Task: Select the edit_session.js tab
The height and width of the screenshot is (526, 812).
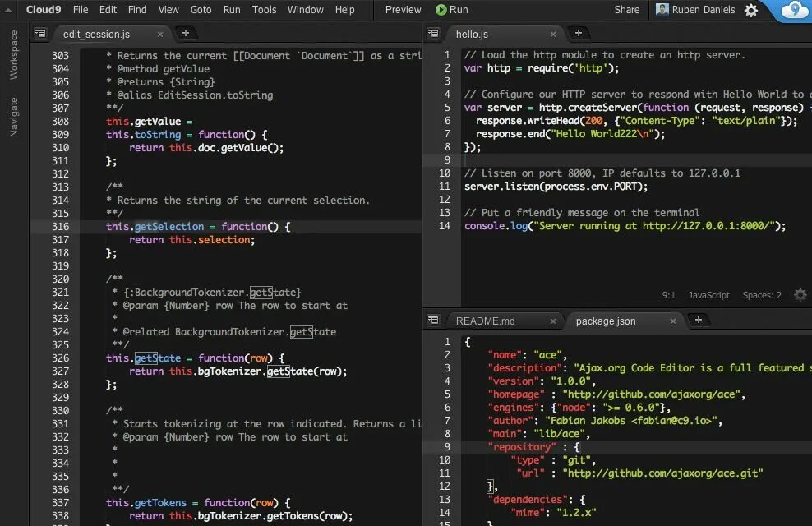Action: tap(96, 35)
